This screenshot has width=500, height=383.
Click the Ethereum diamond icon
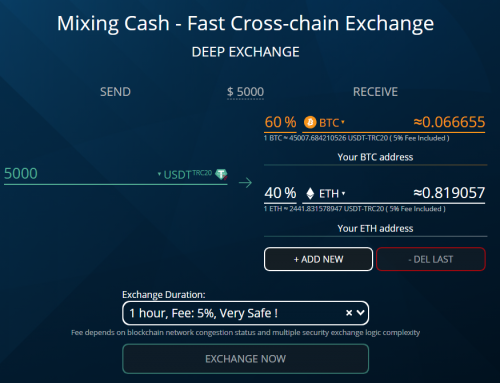[310, 193]
